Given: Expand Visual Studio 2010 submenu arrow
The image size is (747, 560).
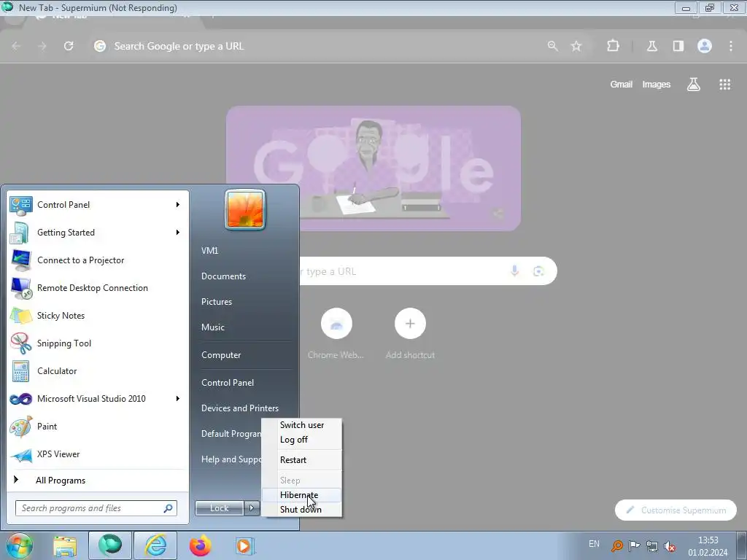Looking at the screenshot, I should [x=178, y=399].
